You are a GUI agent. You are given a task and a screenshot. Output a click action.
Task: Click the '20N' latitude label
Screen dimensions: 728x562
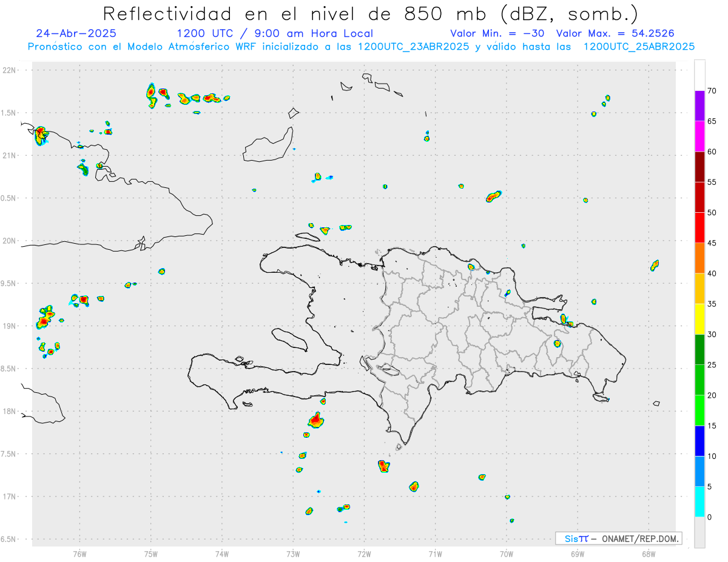(10, 241)
